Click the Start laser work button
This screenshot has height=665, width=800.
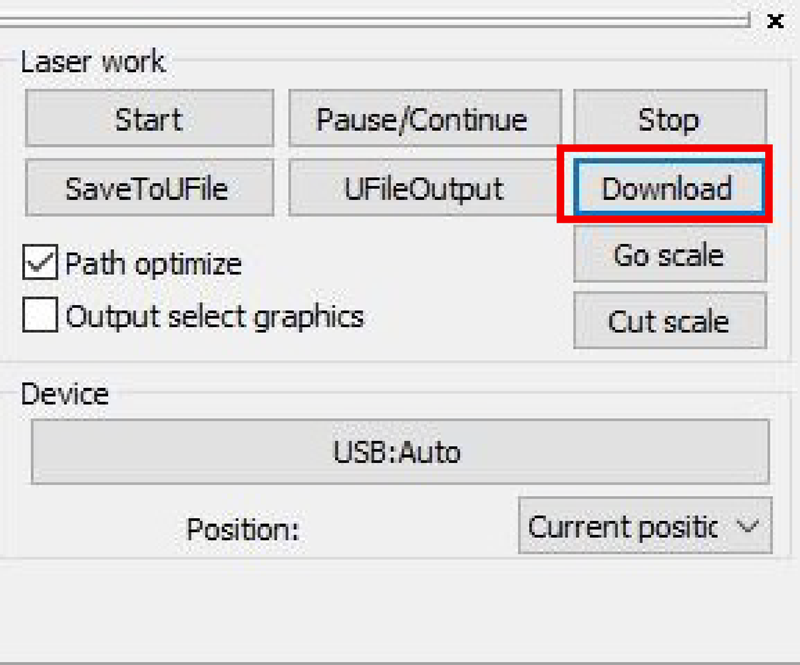pyautogui.click(x=149, y=120)
